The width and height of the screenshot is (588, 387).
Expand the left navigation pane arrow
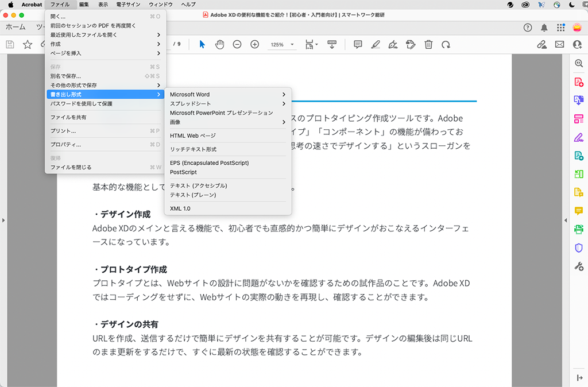click(3, 220)
